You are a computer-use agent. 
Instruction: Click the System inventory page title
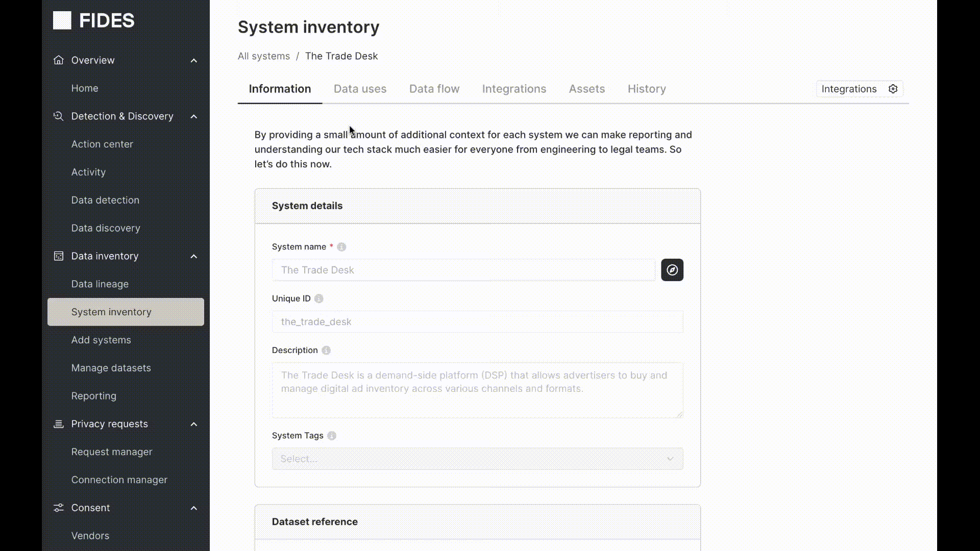click(x=309, y=27)
